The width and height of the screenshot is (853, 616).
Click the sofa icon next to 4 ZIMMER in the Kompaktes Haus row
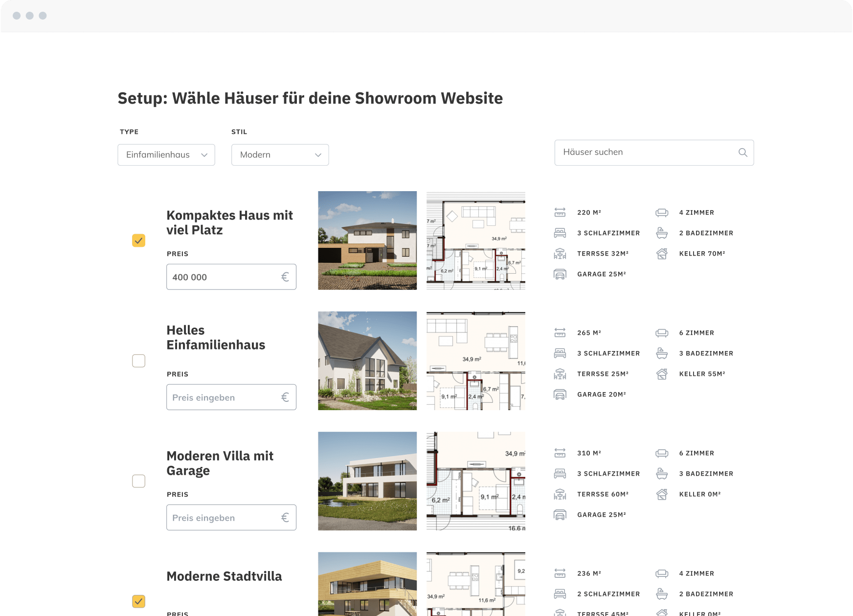[662, 213]
